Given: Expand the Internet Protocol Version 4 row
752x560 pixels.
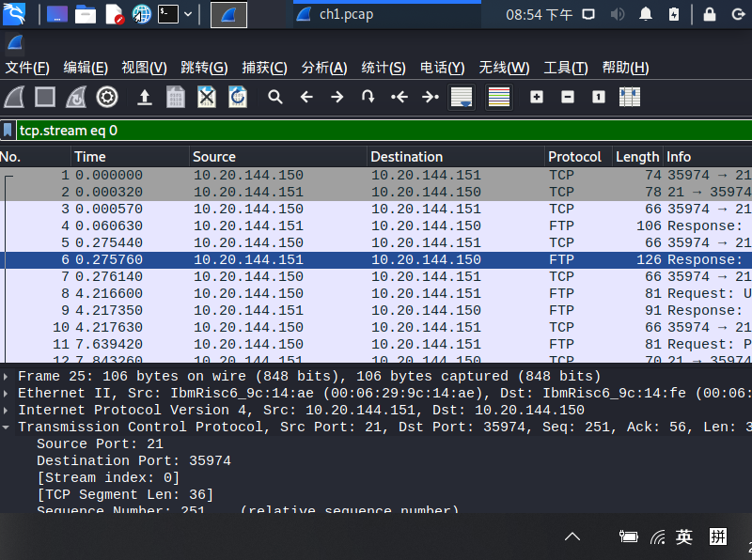Looking at the screenshot, I should click(6, 411).
